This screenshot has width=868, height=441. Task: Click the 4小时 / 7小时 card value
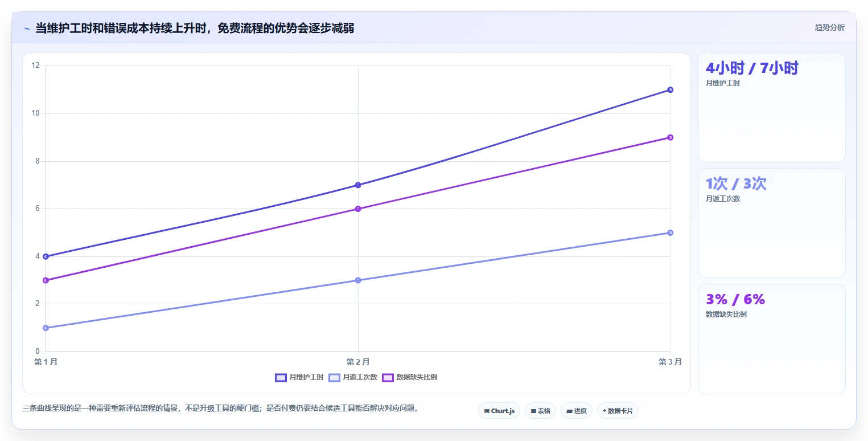pyautogui.click(x=752, y=68)
